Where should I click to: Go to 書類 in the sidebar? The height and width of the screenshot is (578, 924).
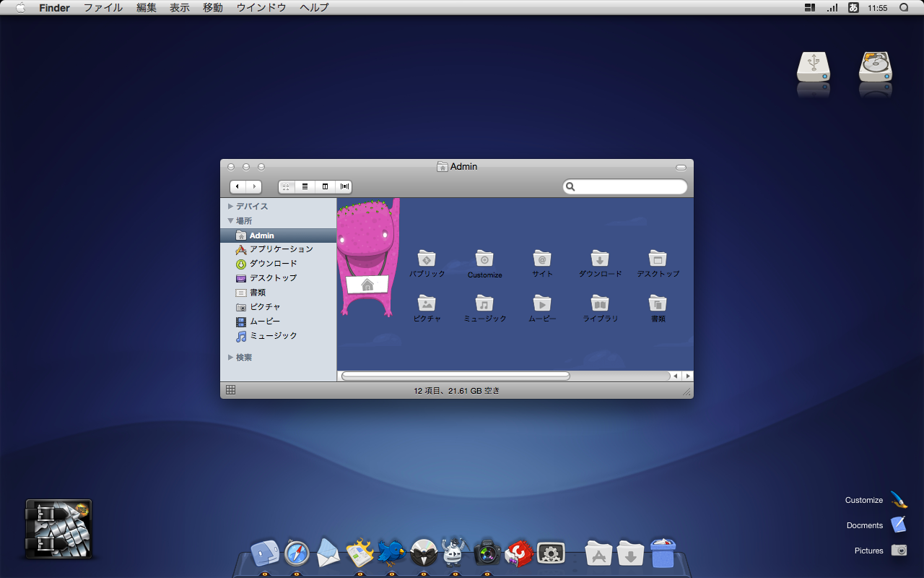[279, 293]
